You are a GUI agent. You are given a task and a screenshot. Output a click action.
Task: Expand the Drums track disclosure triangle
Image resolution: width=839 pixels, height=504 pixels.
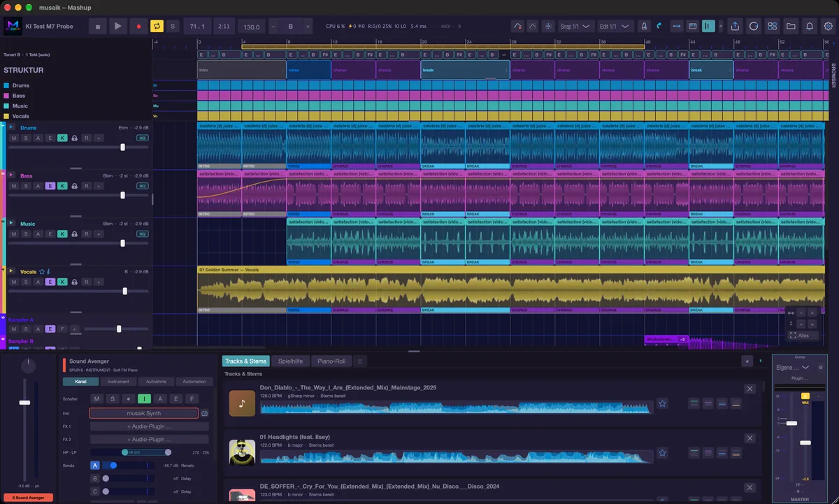pyautogui.click(x=12, y=128)
